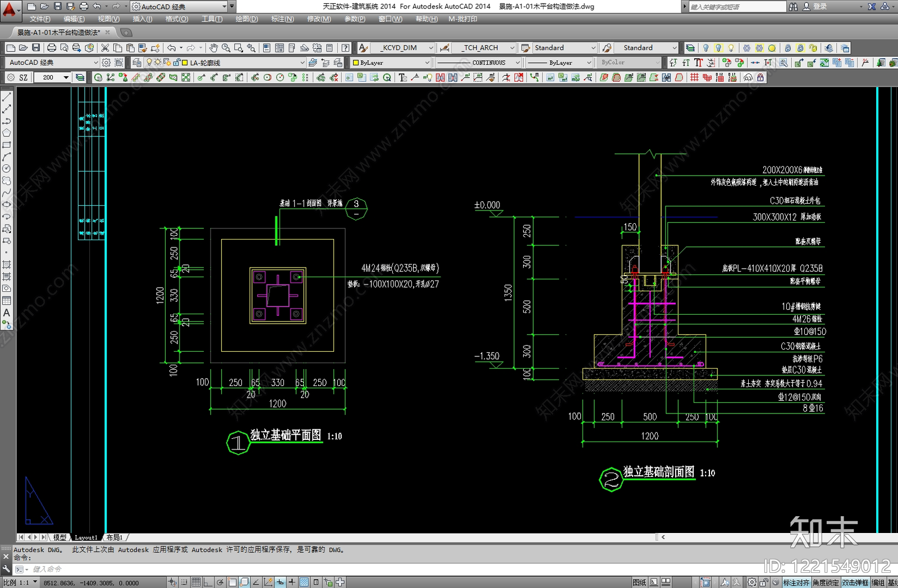Click the large TT text icon
The height and width of the screenshot is (588, 898).
[x=698, y=62]
